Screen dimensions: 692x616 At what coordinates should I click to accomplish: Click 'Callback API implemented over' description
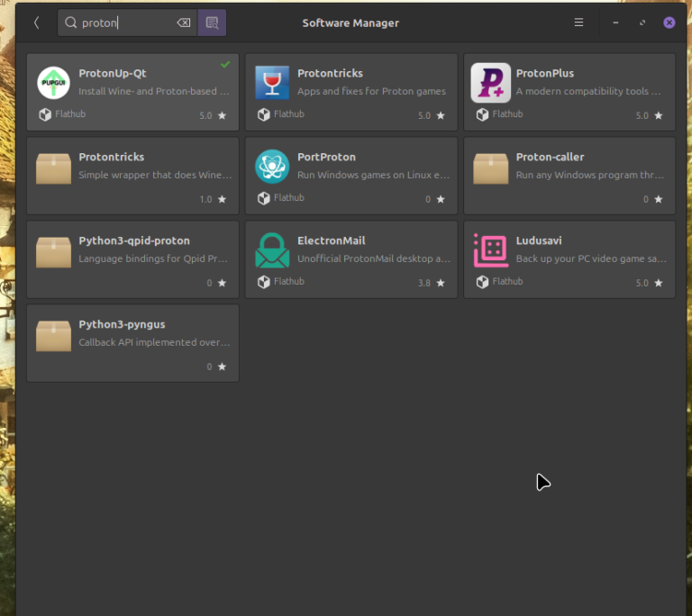click(x=154, y=342)
